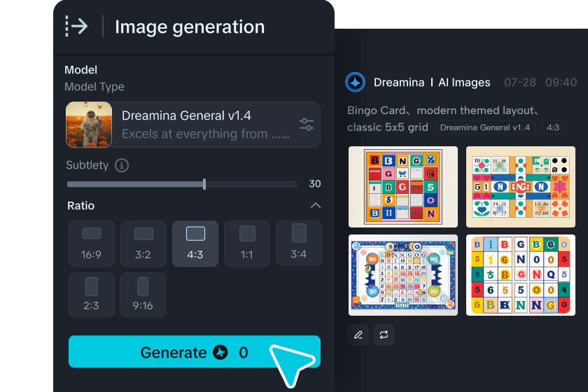Image resolution: width=588 pixels, height=392 pixels.
Task: Click the Generate button
Action: point(195,351)
